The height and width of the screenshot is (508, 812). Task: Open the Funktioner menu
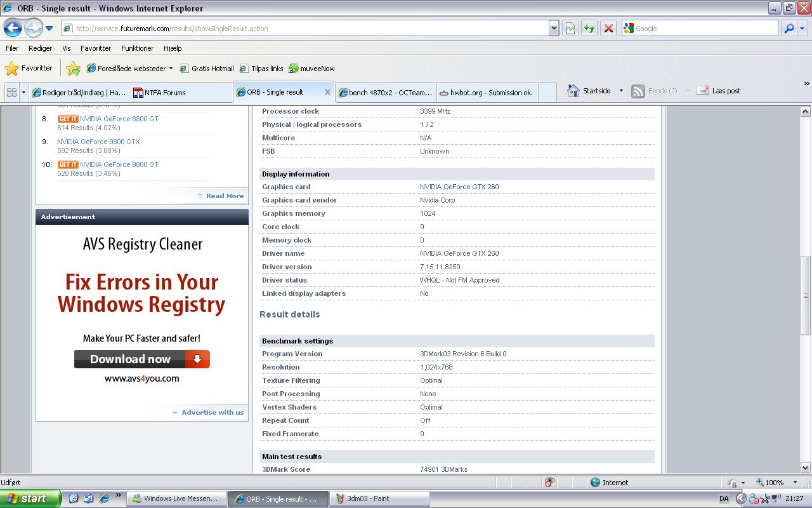point(137,48)
